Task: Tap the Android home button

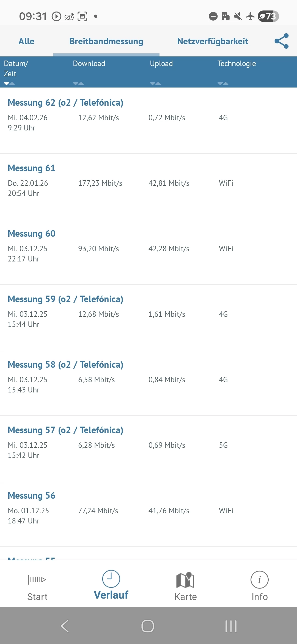Action: click(148, 626)
